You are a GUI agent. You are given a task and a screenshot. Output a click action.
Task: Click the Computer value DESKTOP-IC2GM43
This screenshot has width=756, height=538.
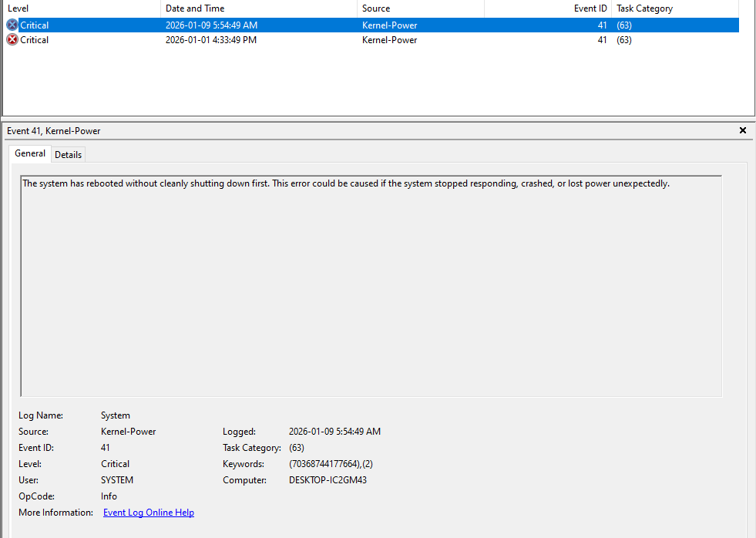tap(328, 480)
